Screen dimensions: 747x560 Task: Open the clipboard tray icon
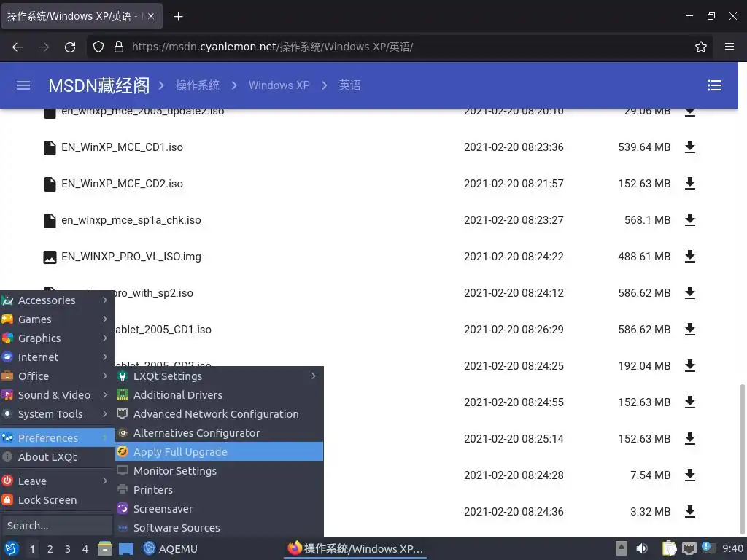click(x=669, y=548)
